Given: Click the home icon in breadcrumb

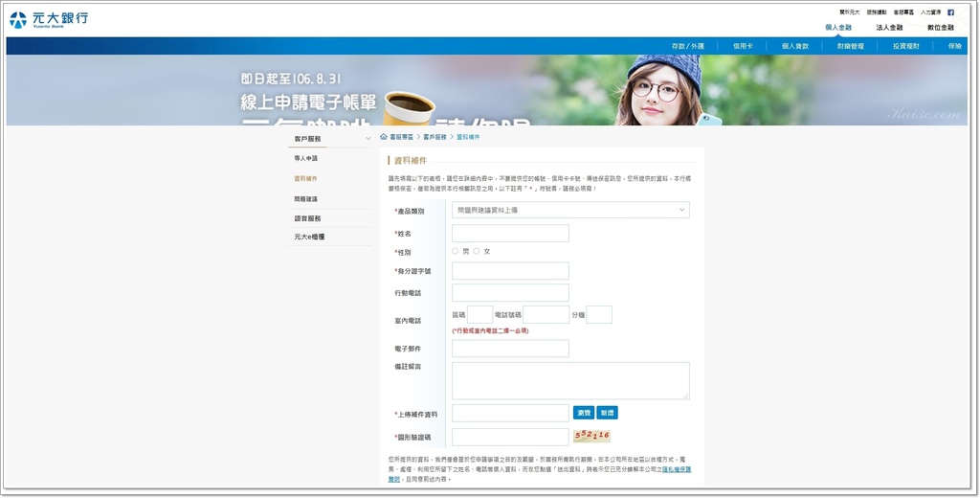Looking at the screenshot, I should coord(383,136).
